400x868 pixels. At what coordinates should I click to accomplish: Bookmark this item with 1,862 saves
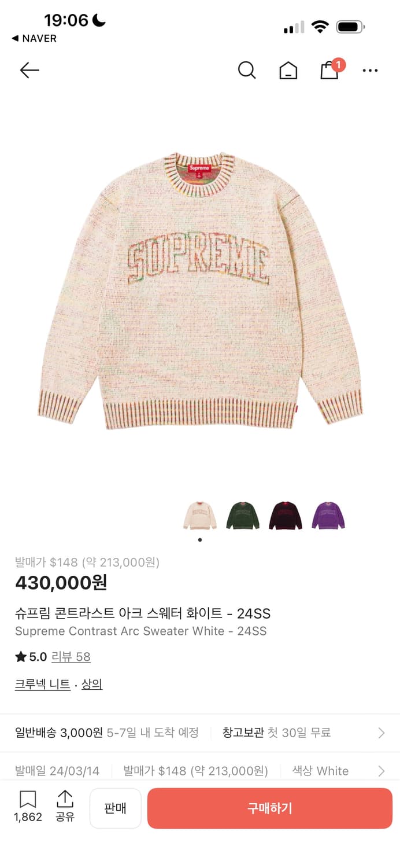pyautogui.click(x=28, y=807)
